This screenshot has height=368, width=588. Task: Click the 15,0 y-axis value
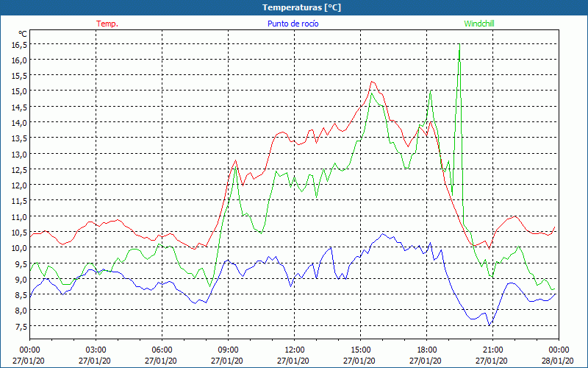(x=20, y=91)
